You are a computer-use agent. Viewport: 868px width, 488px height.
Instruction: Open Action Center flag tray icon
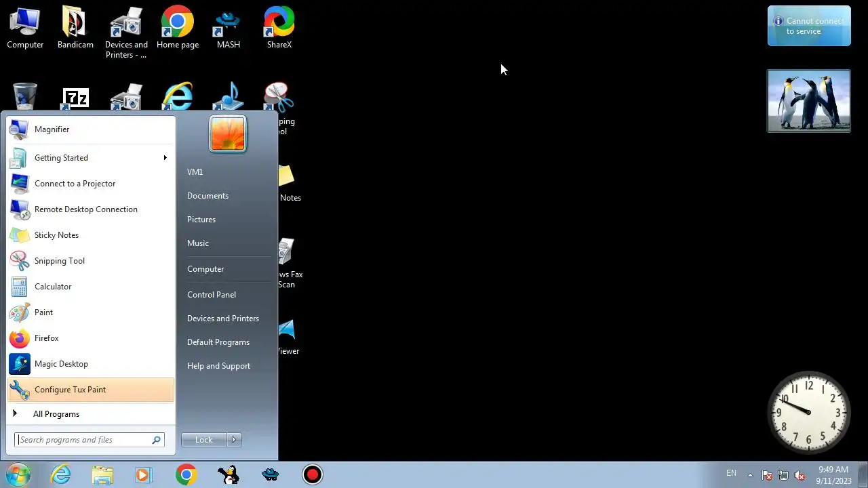(x=767, y=475)
